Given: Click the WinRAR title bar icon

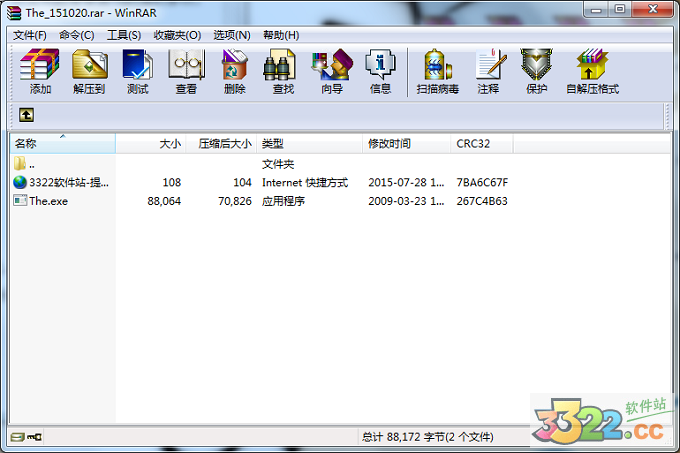Looking at the screenshot, I should [x=14, y=13].
